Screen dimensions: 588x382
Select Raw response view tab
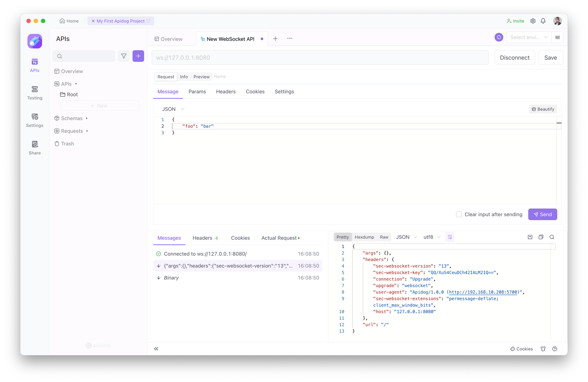pyautogui.click(x=384, y=237)
